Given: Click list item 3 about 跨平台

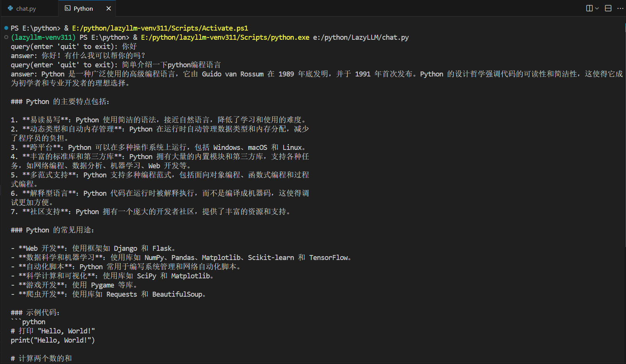Looking at the screenshot, I should 159,148.
